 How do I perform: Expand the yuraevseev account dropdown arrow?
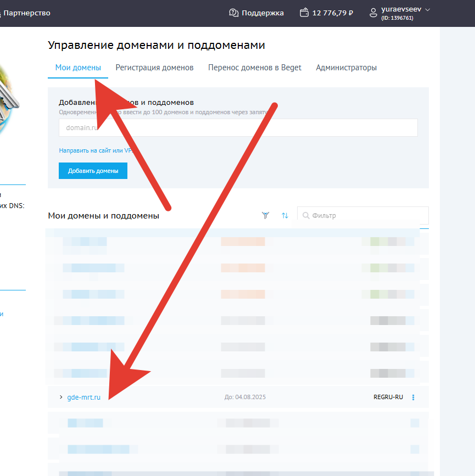(428, 9)
